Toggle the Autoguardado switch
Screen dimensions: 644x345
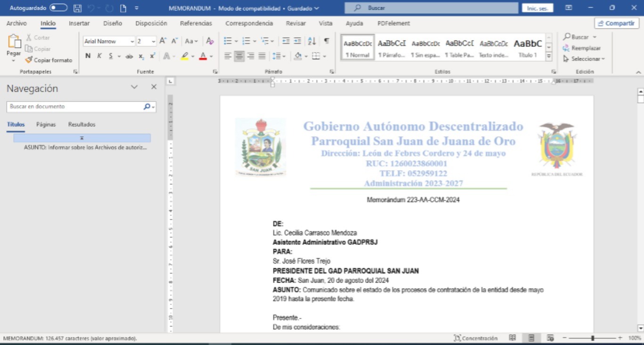58,8
